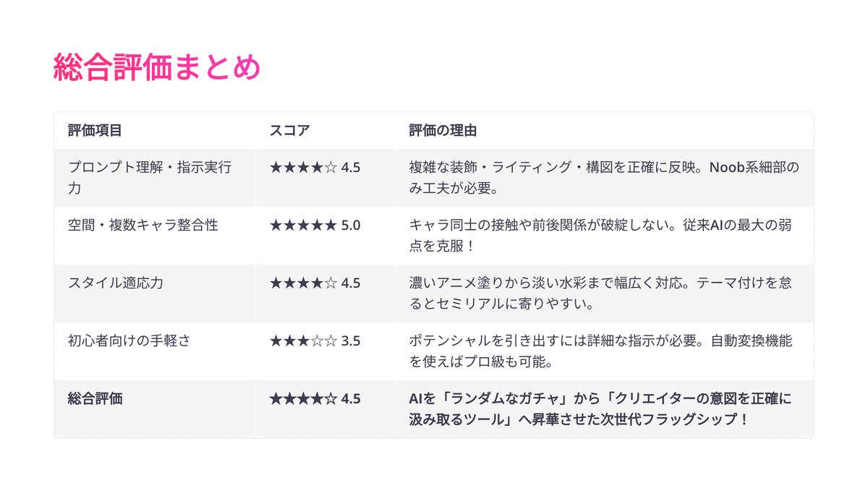Click the star icons beside the 3.5 score
The image size is (868, 488).
coord(303,341)
